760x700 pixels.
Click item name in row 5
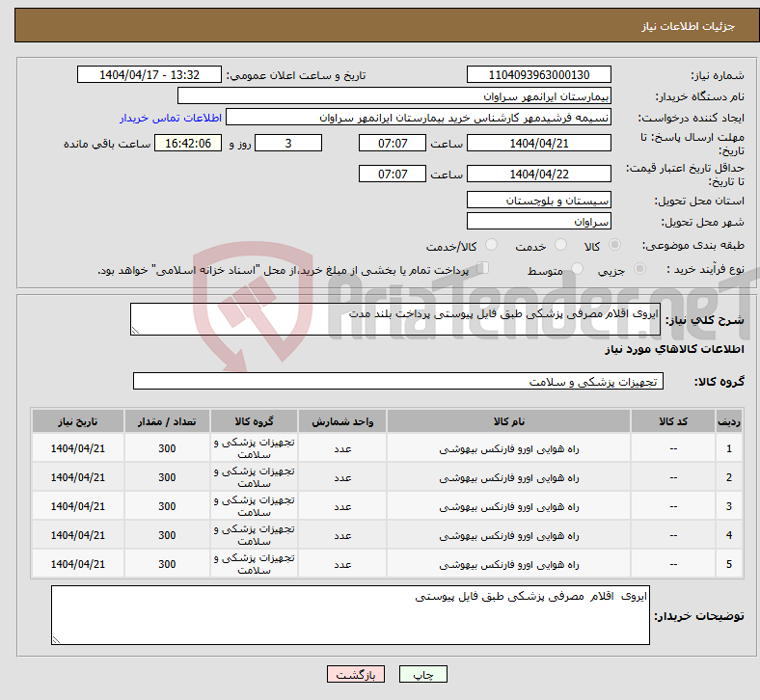pyautogui.click(x=509, y=565)
